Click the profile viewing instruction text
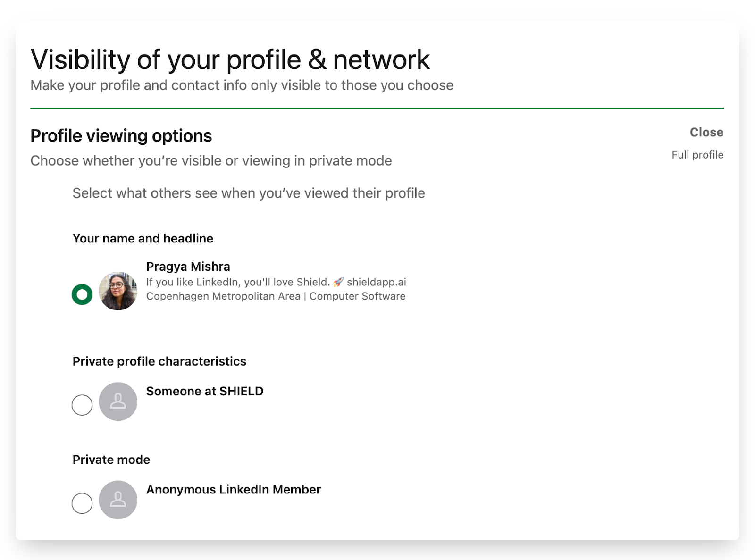 pos(248,193)
